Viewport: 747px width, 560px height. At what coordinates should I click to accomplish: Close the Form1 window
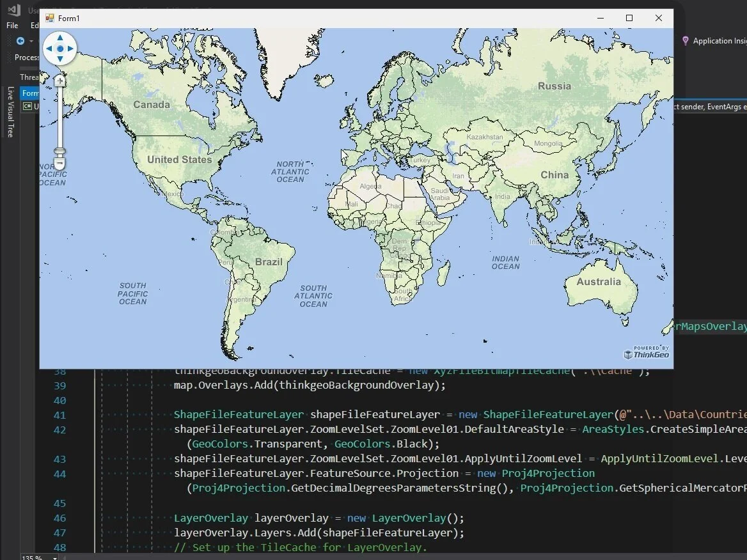658,18
